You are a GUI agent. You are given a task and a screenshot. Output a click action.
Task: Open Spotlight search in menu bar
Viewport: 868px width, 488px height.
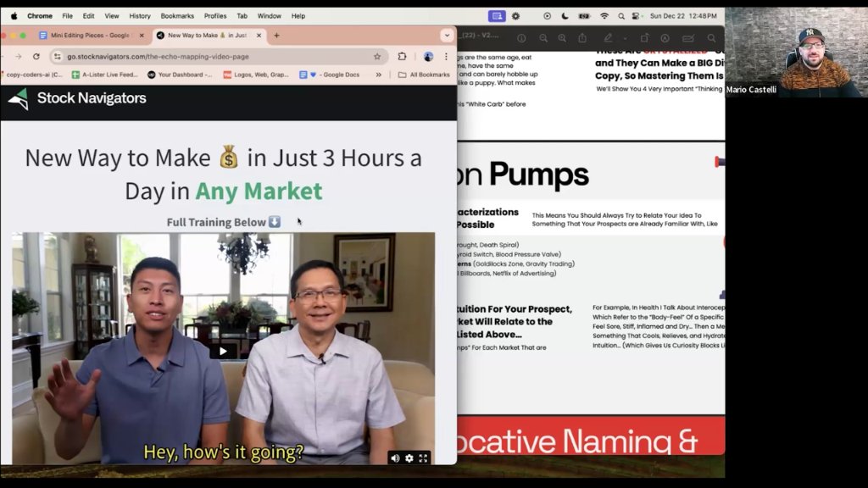coord(621,16)
